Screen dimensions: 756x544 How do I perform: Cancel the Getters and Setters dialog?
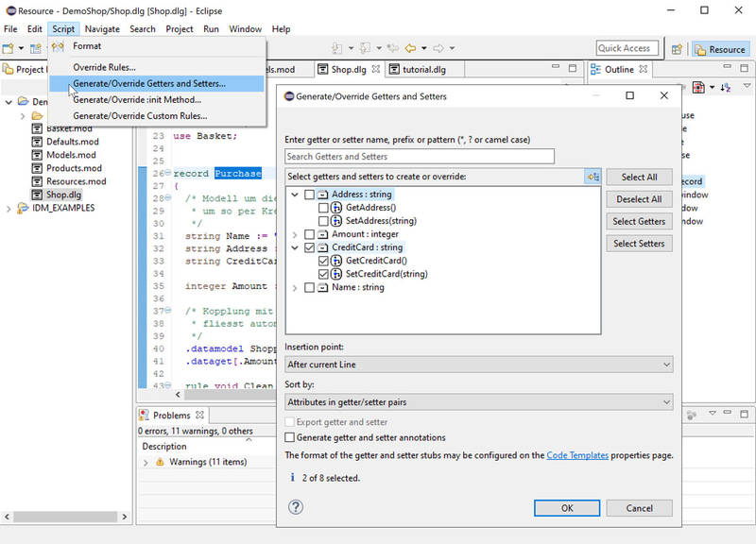(x=639, y=508)
